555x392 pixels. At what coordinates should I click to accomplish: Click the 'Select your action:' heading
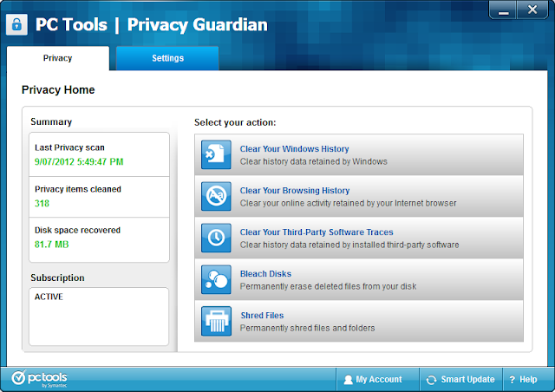(235, 122)
